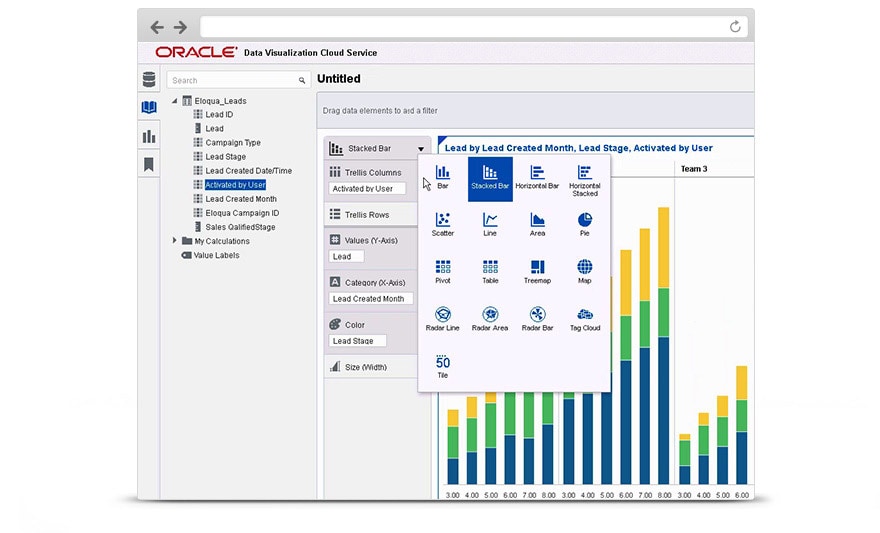Select the Radar Area chart
880x533 pixels.
pyautogui.click(x=490, y=319)
